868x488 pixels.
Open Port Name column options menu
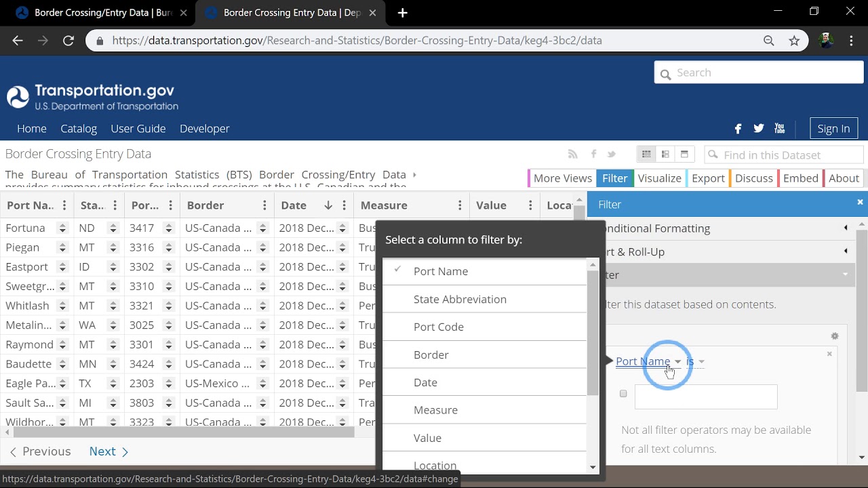(x=64, y=205)
